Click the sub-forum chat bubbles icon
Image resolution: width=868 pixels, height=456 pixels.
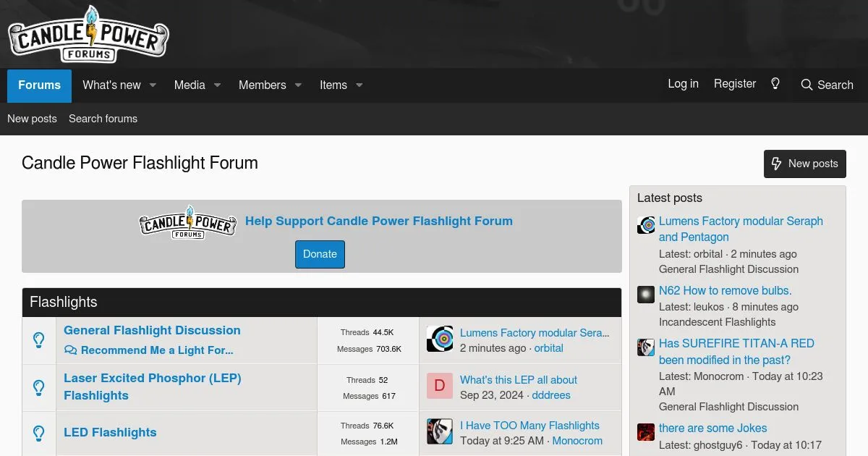(70, 350)
